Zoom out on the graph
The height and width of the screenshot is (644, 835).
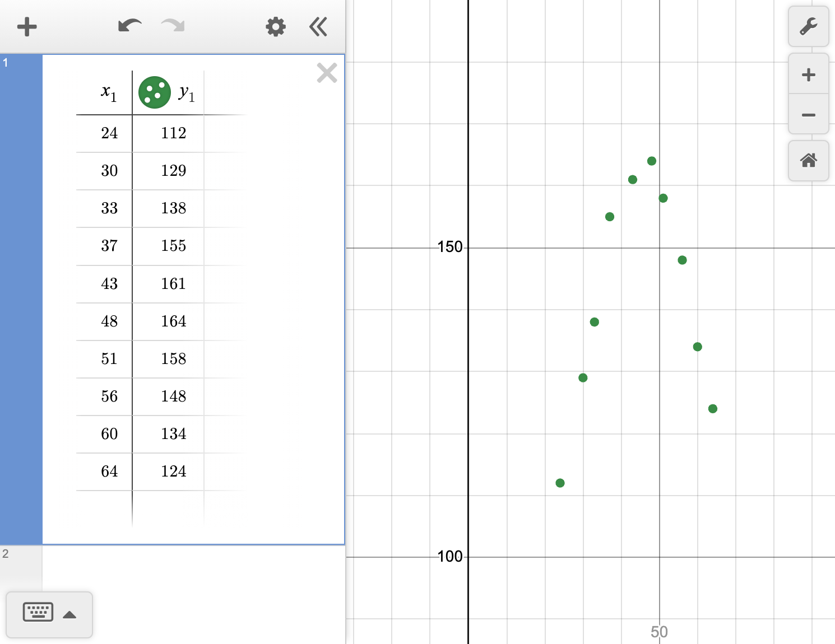[x=808, y=114]
